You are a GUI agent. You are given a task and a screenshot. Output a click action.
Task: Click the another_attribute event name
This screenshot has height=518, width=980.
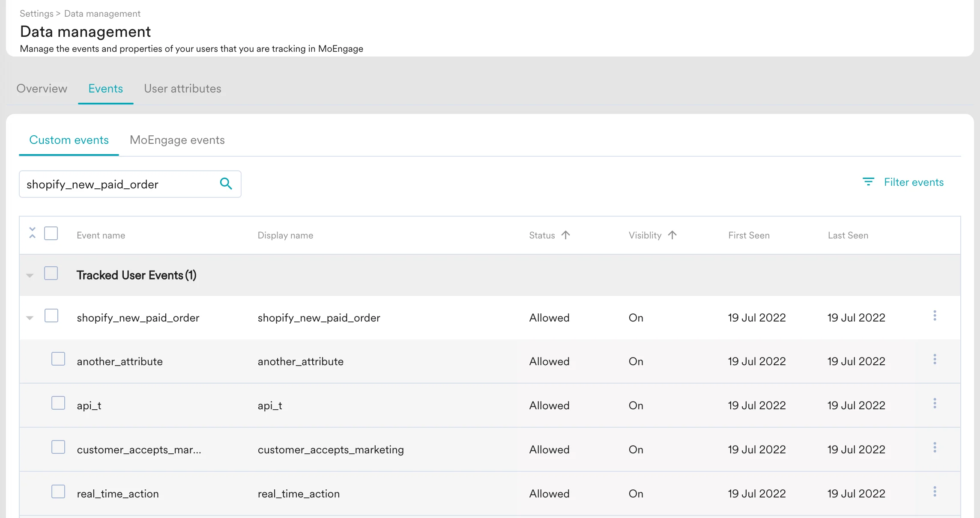coord(120,361)
